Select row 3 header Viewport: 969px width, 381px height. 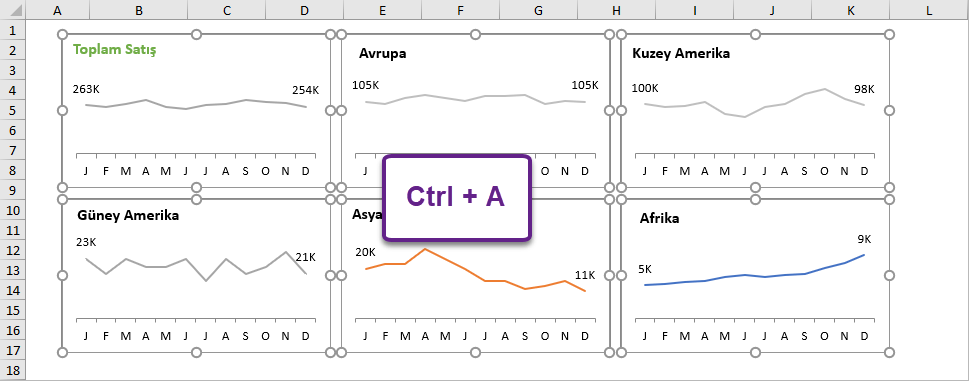[x=14, y=70]
